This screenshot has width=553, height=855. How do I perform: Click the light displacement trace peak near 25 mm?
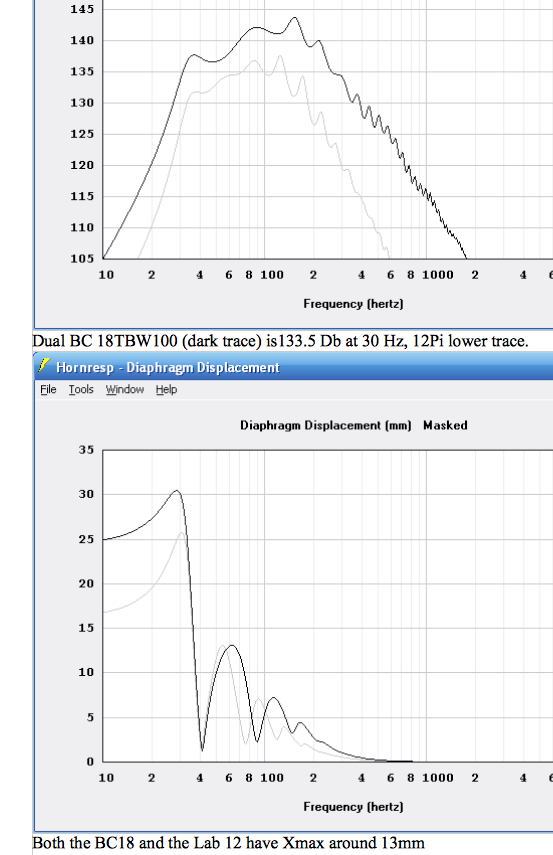coord(182,533)
